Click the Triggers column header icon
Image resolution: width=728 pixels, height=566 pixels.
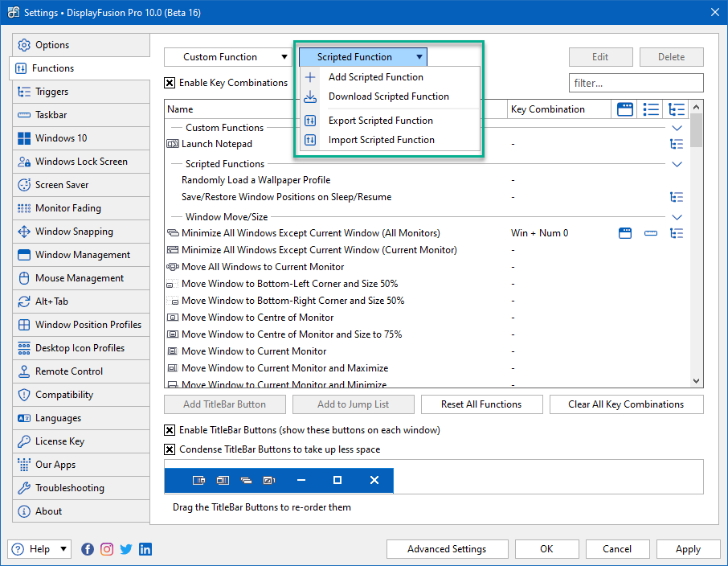[677, 109]
